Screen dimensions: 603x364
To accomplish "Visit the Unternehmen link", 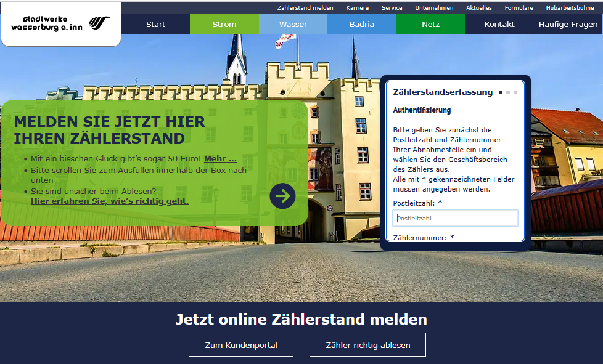I will pos(434,8).
